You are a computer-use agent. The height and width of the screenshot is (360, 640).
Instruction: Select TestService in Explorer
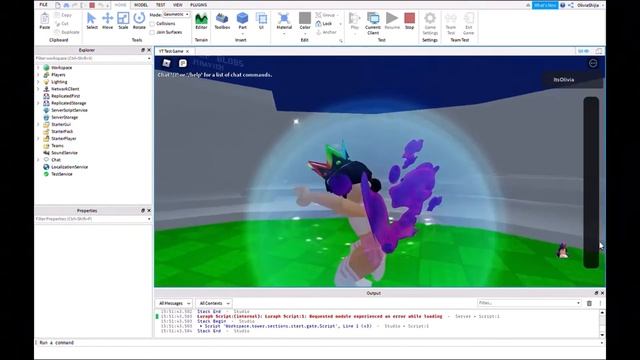[x=62, y=174]
